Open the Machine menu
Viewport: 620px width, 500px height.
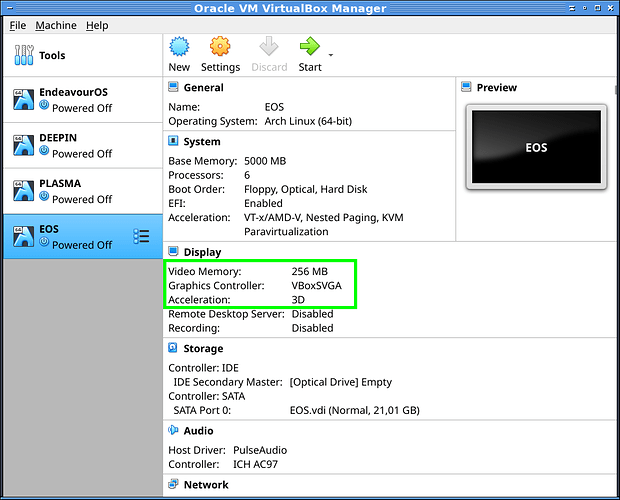(55, 25)
